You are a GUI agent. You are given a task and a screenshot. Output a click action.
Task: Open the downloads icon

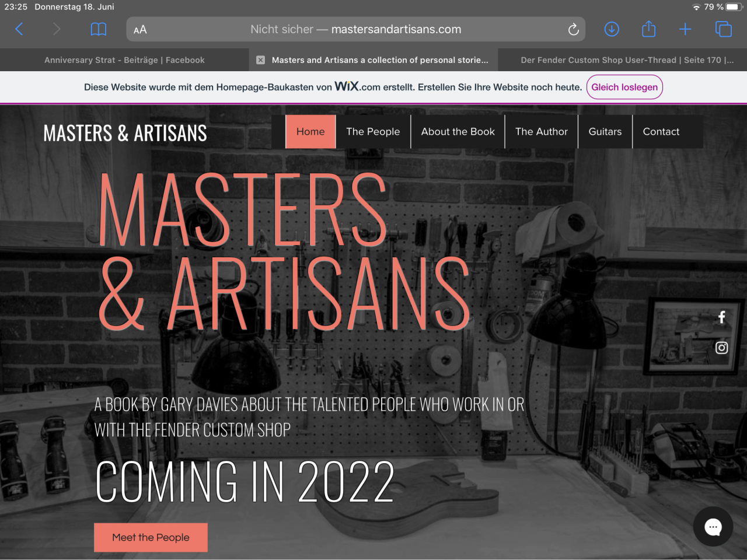(612, 29)
